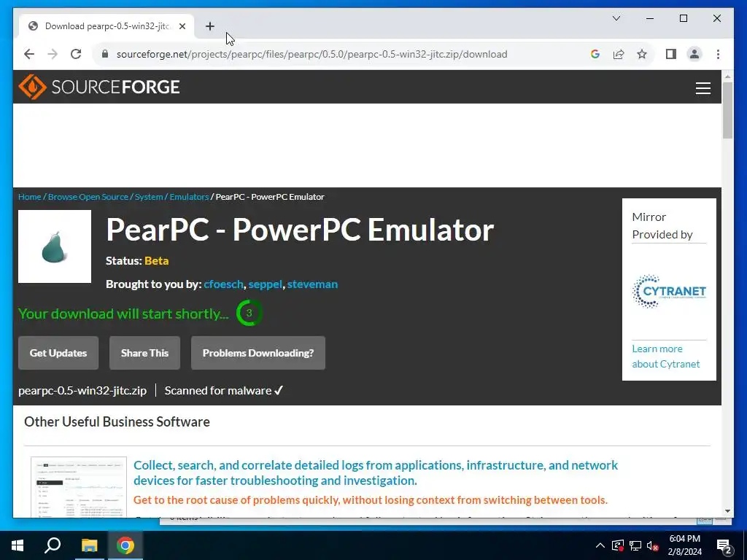Screen dimensions: 747x560
Task: Click the SourceForge logo
Action: tap(99, 87)
